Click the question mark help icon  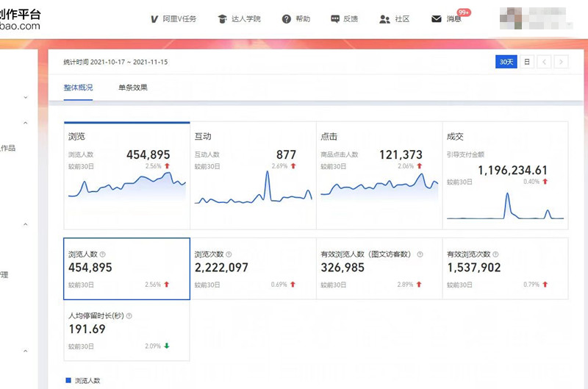click(286, 19)
